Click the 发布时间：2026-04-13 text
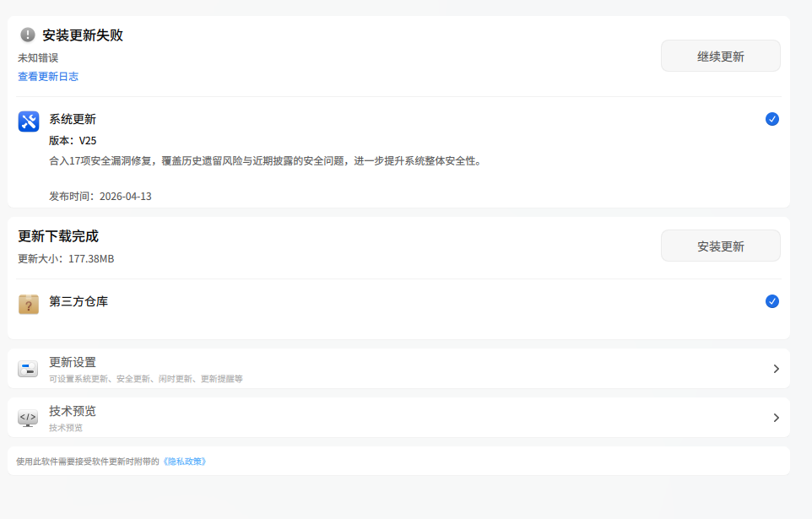The image size is (812, 519). tap(100, 197)
